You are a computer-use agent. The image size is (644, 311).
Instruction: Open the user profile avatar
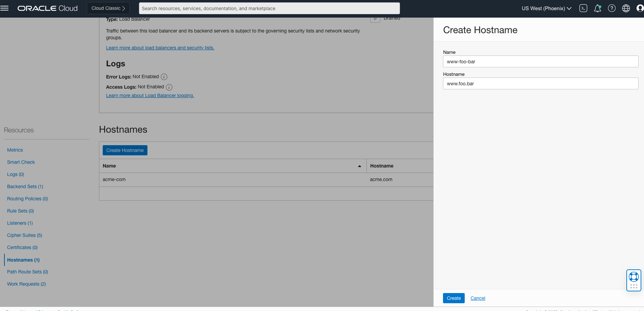(x=639, y=8)
